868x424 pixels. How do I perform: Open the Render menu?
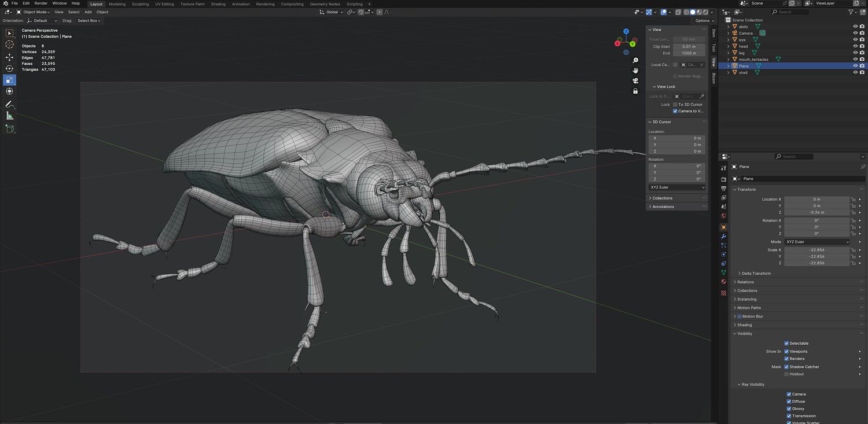pos(41,3)
